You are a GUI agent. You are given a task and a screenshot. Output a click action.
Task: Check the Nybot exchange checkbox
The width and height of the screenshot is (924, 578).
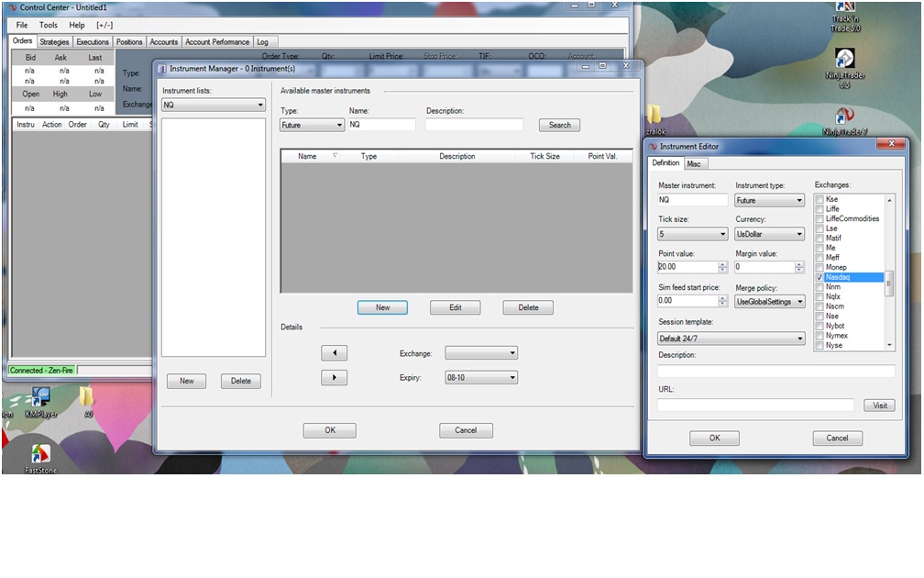(819, 326)
